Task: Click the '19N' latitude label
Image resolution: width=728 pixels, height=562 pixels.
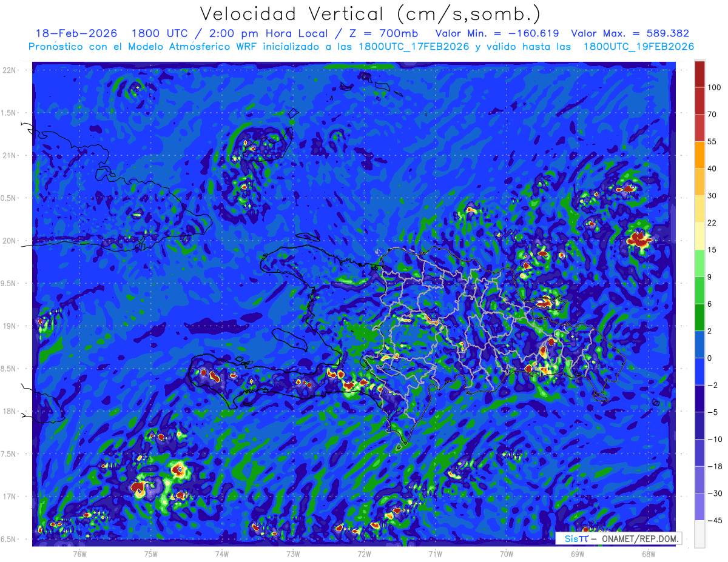Action: point(9,326)
